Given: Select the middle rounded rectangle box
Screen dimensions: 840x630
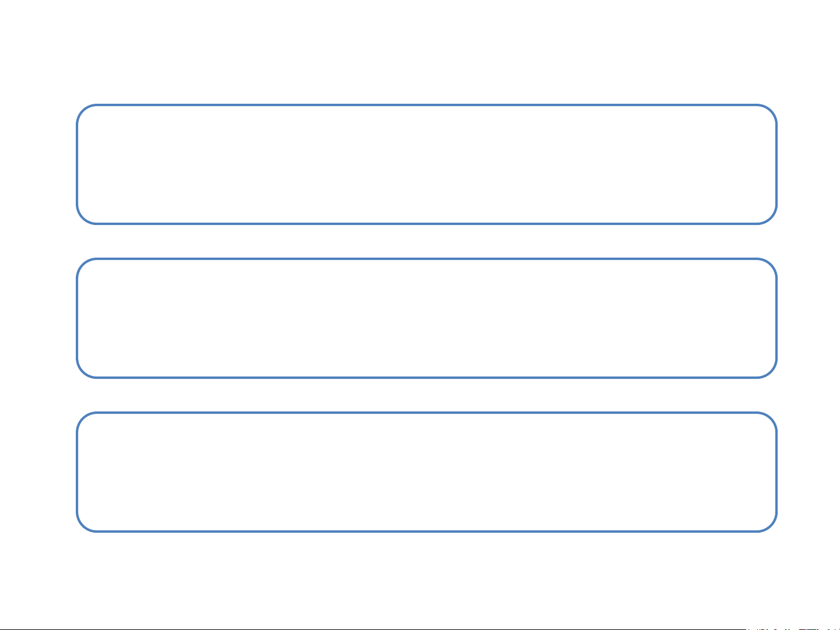Looking at the screenshot, I should coord(427,318).
